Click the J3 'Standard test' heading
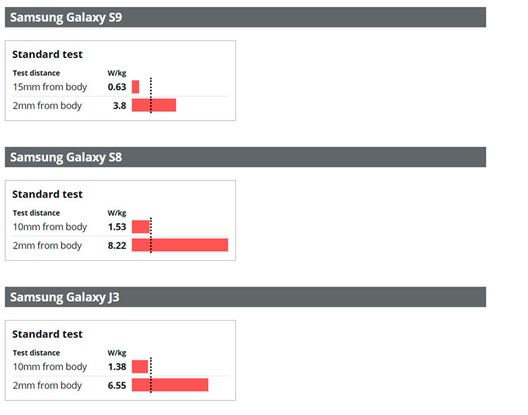528x415 pixels. pos(47,334)
